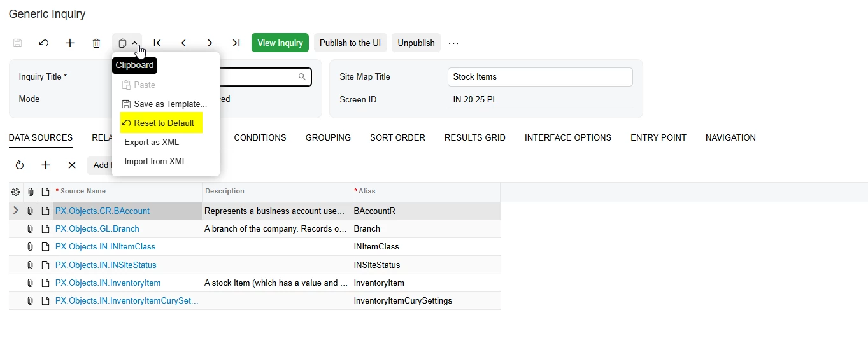
Task: Go to the first record
Action: coord(157,43)
